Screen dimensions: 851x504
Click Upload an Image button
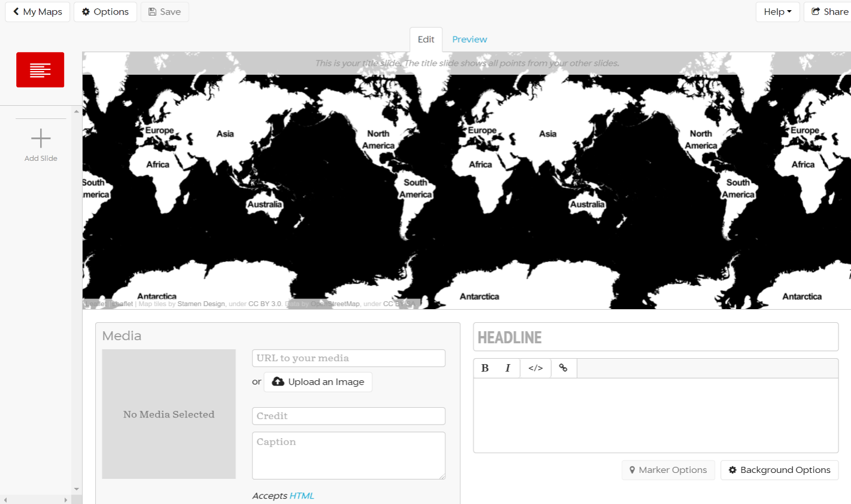[x=318, y=382]
